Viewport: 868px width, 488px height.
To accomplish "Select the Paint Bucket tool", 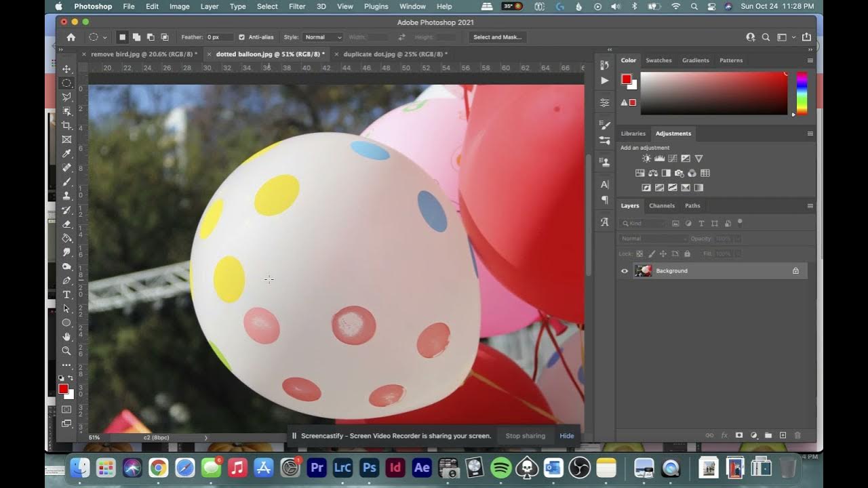I will 66,239.
